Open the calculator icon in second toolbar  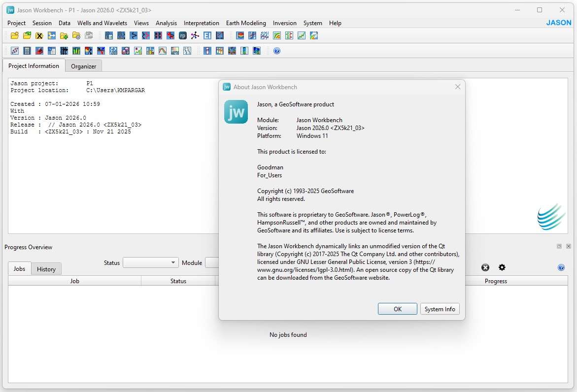[27, 51]
